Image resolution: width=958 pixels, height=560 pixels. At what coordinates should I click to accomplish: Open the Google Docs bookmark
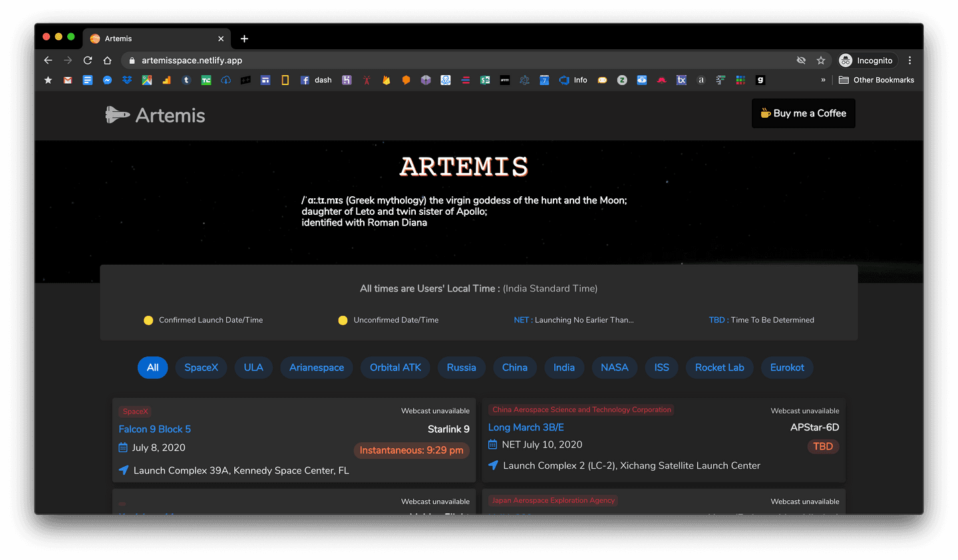(x=87, y=80)
